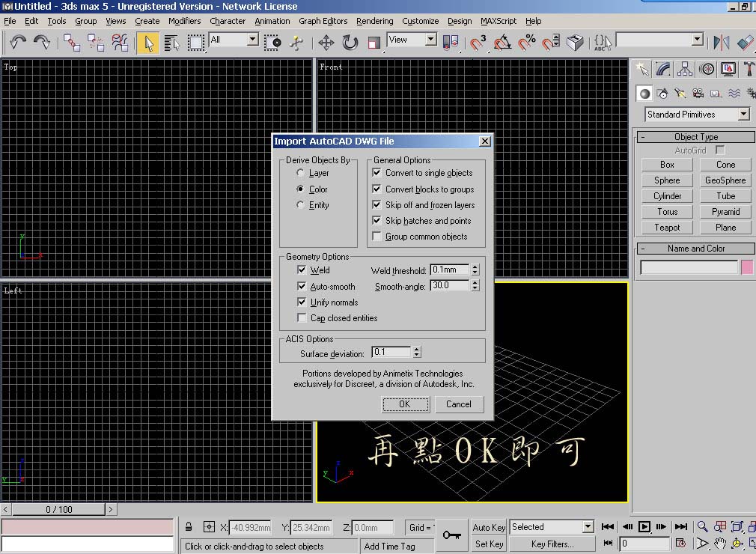Viewport: 756px width, 554px height.
Task: Click the Smooth-angle spinner arrows
Action: (475, 286)
